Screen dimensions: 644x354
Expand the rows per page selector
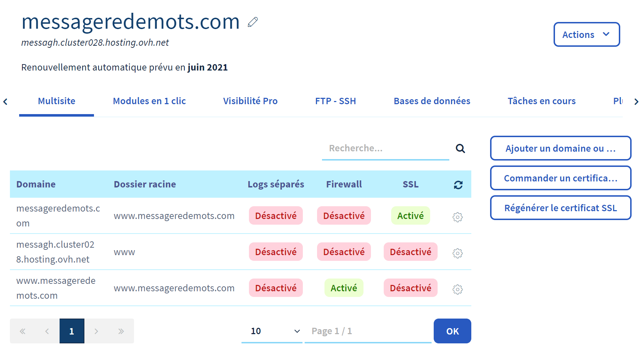272,331
